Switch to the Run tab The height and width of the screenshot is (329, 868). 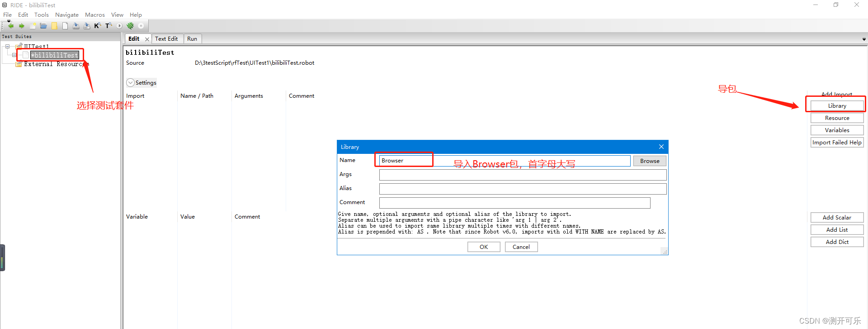(x=192, y=39)
